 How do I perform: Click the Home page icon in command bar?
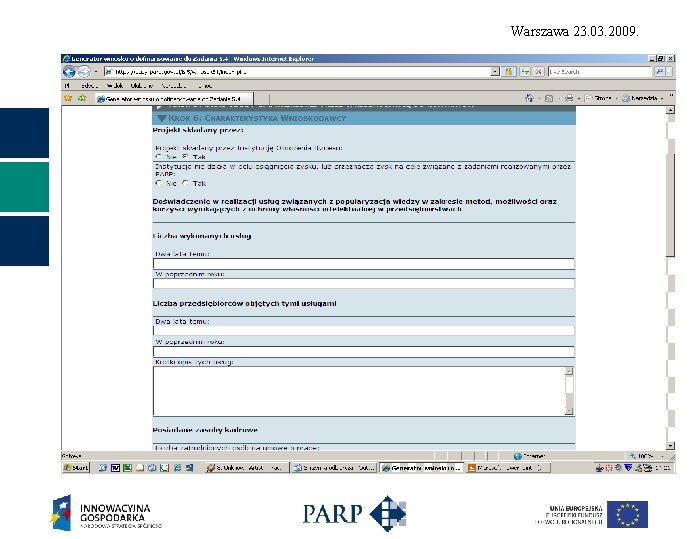529,98
